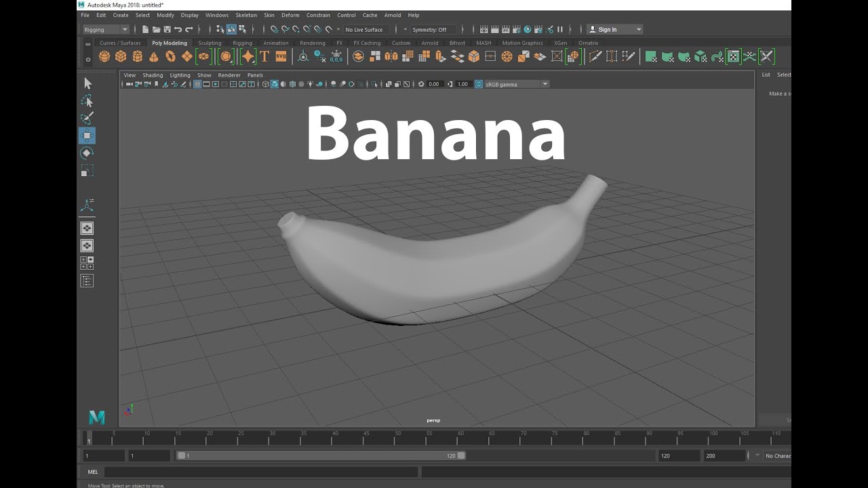This screenshot has width=868, height=488.
Task: Open the viewport Lighting menu
Action: [180, 75]
